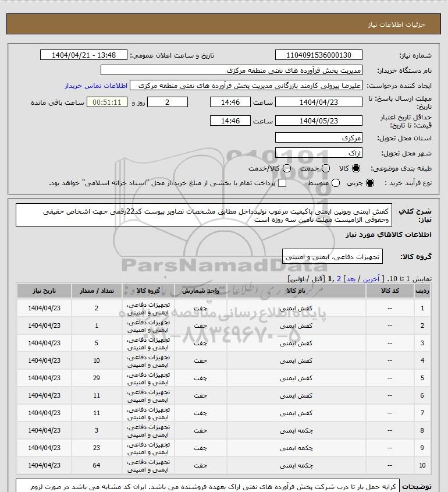Click the buyer organization name field
Image resolution: width=448 pixels, height=492 pixels.
[232, 70]
